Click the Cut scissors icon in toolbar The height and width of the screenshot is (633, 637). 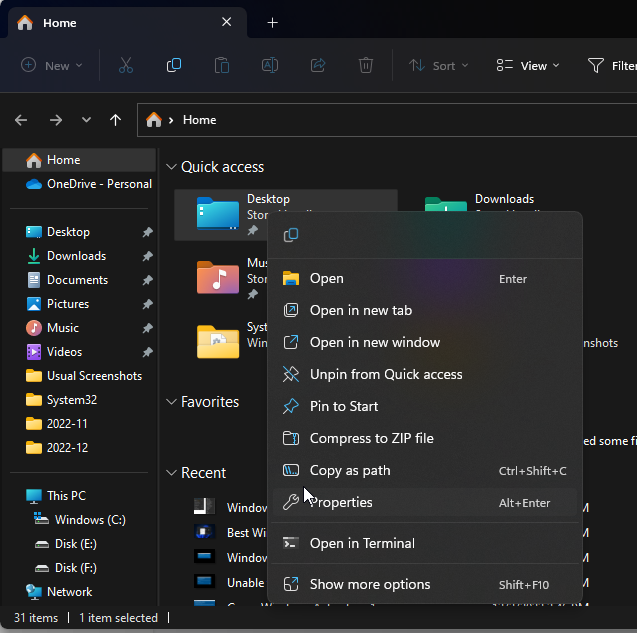[125, 66]
